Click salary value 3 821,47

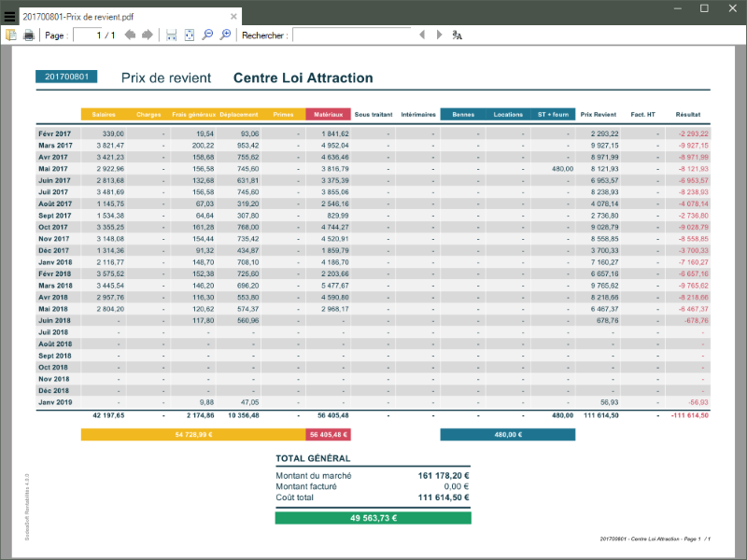tap(110, 146)
